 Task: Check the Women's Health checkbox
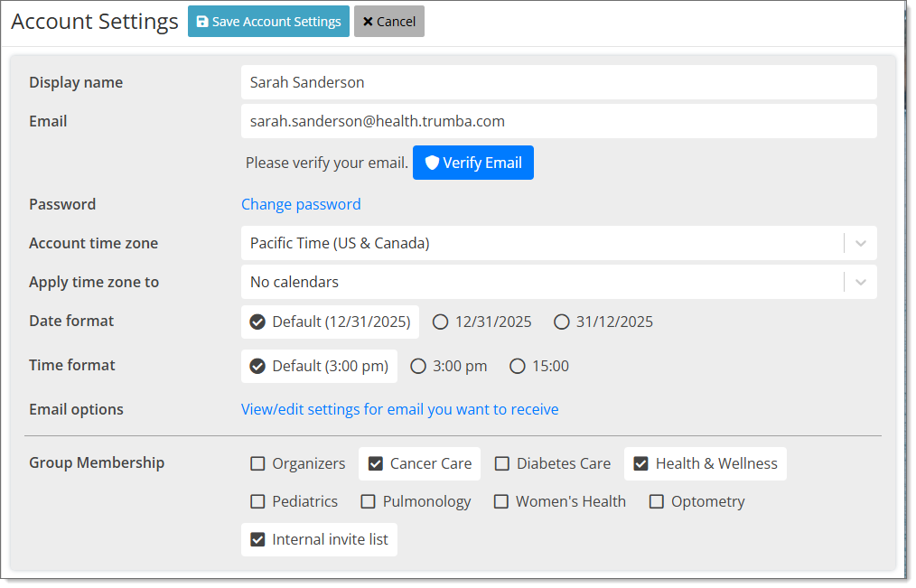[x=501, y=501]
